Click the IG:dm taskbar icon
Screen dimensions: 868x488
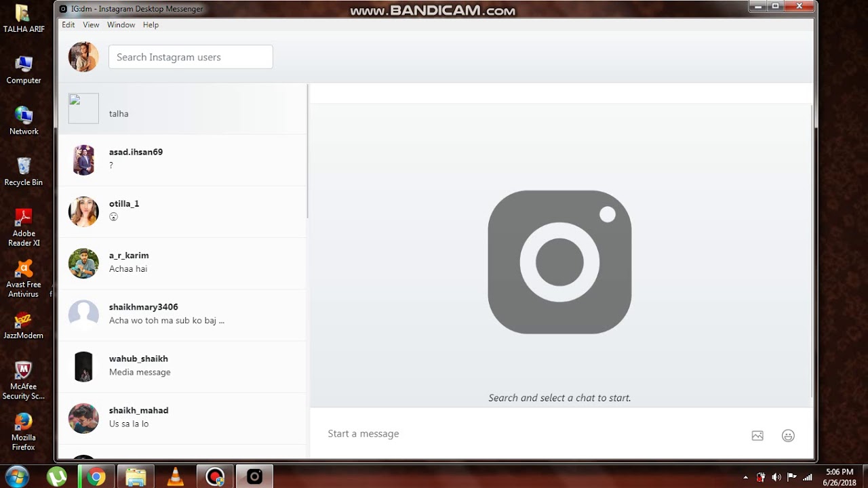[254, 477]
